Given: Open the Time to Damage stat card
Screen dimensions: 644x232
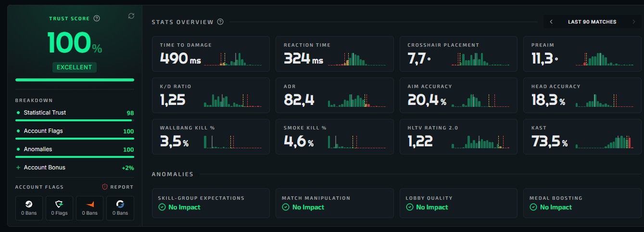Looking at the screenshot, I should 211,54.
